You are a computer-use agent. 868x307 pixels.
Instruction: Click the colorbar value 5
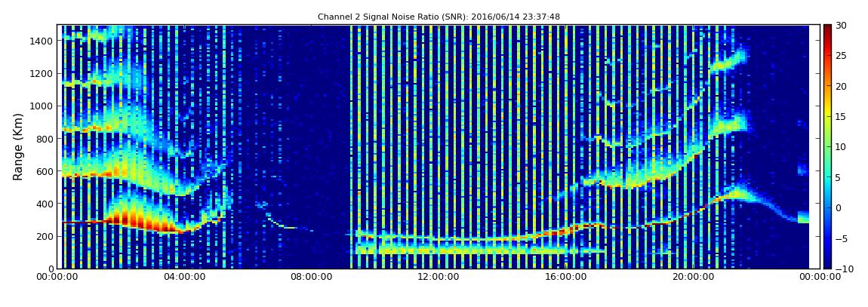coord(839,177)
